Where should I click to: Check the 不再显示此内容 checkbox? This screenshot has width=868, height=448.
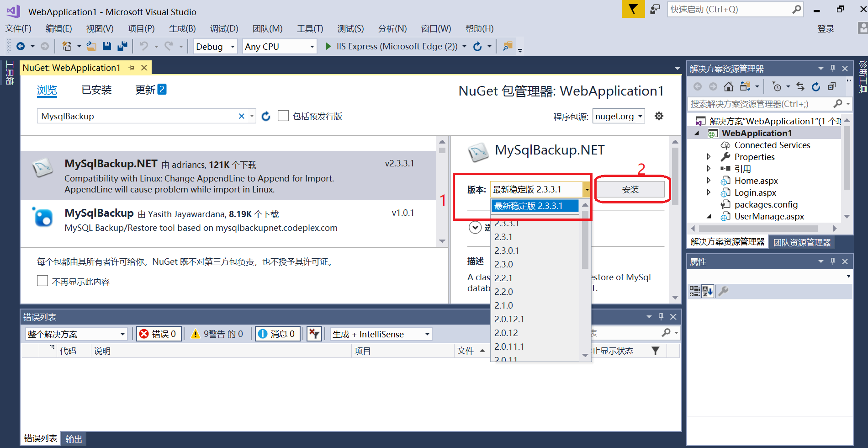pos(42,281)
